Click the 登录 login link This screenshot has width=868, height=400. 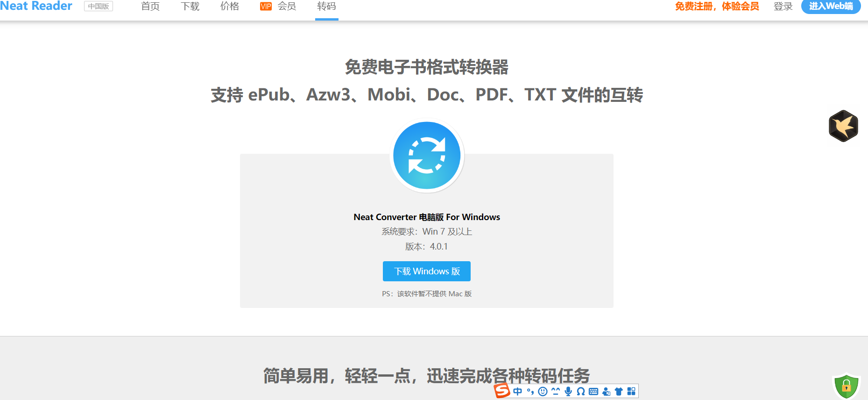pyautogui.click(x=783, y=7)
